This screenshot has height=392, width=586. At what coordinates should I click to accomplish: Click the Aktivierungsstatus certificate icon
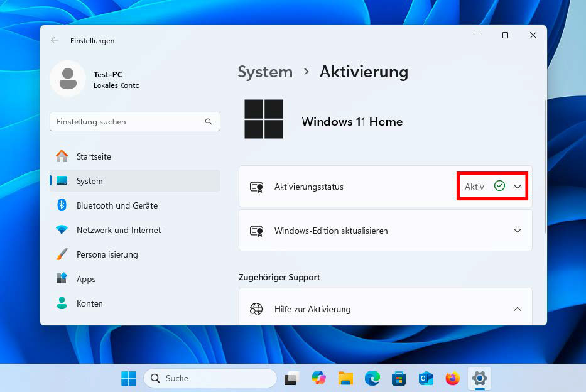coord(256,187)
